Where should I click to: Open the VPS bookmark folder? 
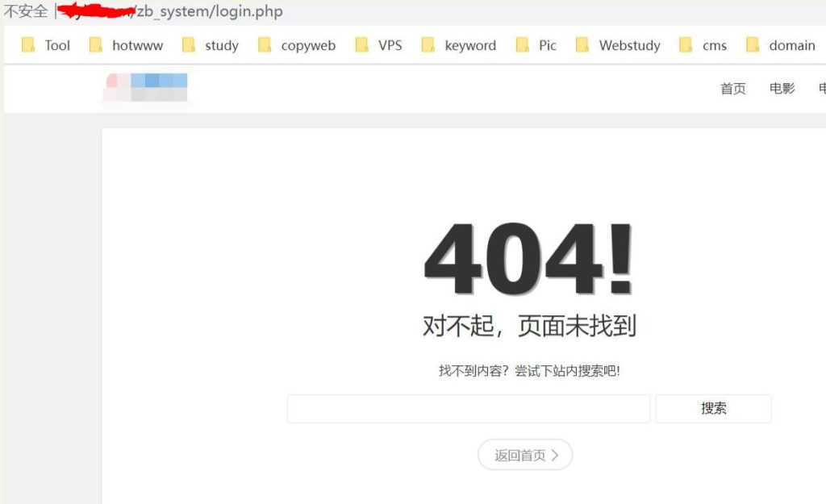[x=379, y=45]
